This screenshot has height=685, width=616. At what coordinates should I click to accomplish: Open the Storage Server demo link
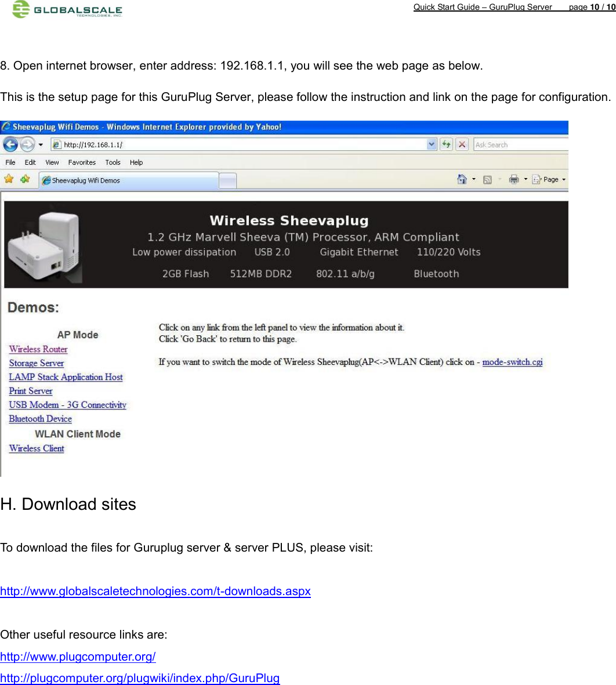[37, 364]
